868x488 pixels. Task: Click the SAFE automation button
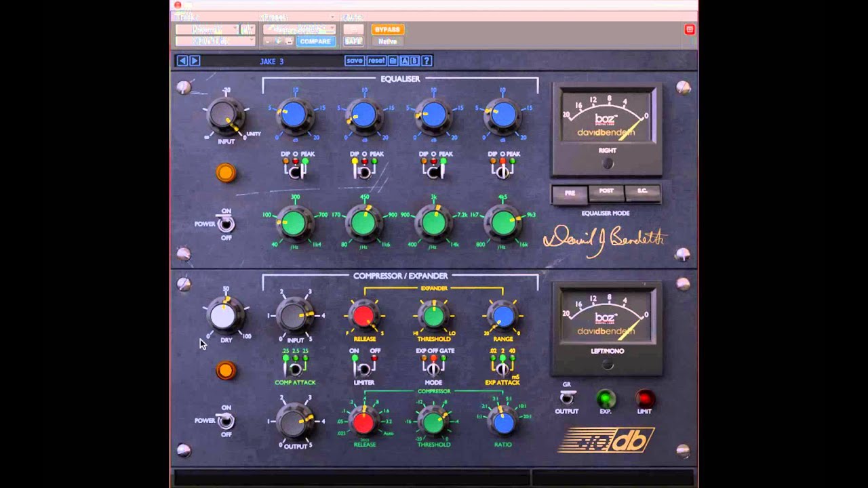(353, 41)
